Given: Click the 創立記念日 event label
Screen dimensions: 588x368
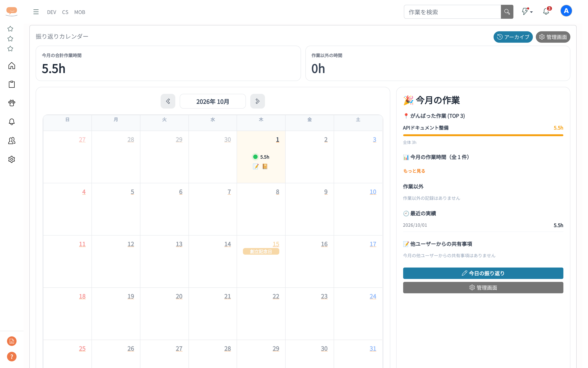Looking at the screenshot, I should coord(261,251).
